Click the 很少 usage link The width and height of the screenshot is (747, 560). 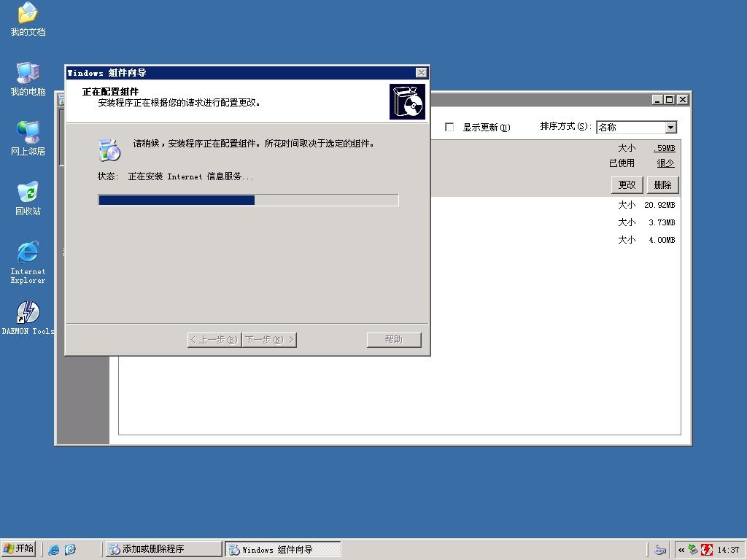[x=665, y=163]
